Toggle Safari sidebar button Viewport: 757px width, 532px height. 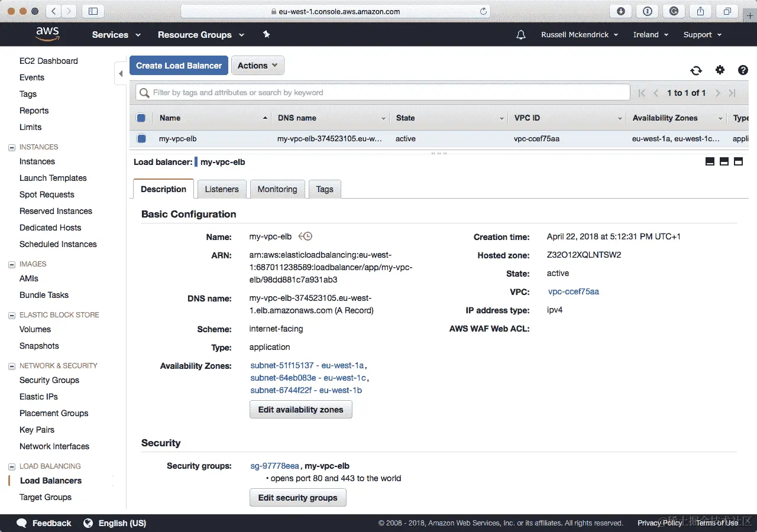point(93,11)
